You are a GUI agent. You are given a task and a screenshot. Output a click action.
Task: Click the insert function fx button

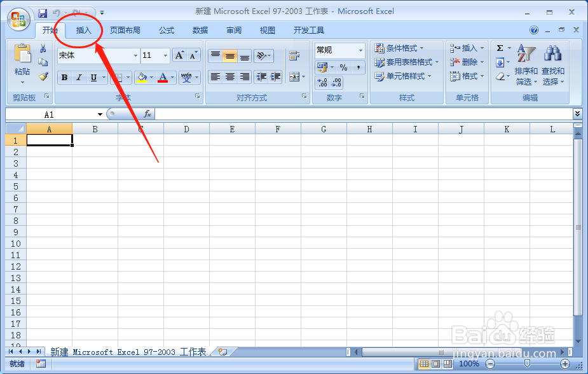(147, 114)
